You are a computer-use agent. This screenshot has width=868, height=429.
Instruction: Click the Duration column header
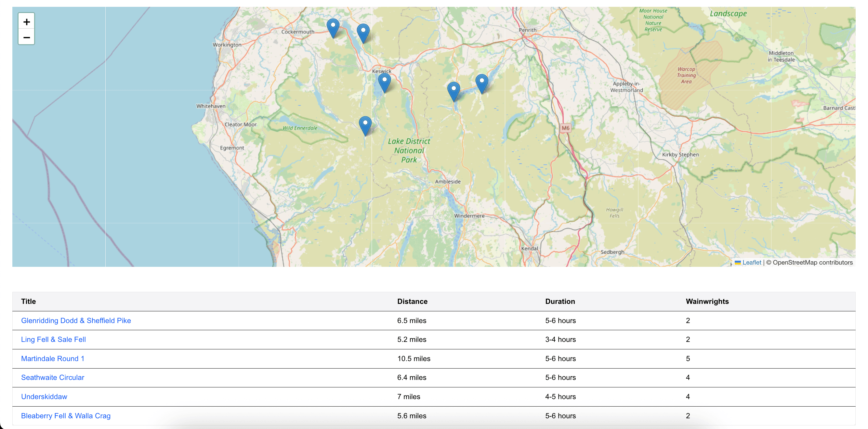point(560,301)
